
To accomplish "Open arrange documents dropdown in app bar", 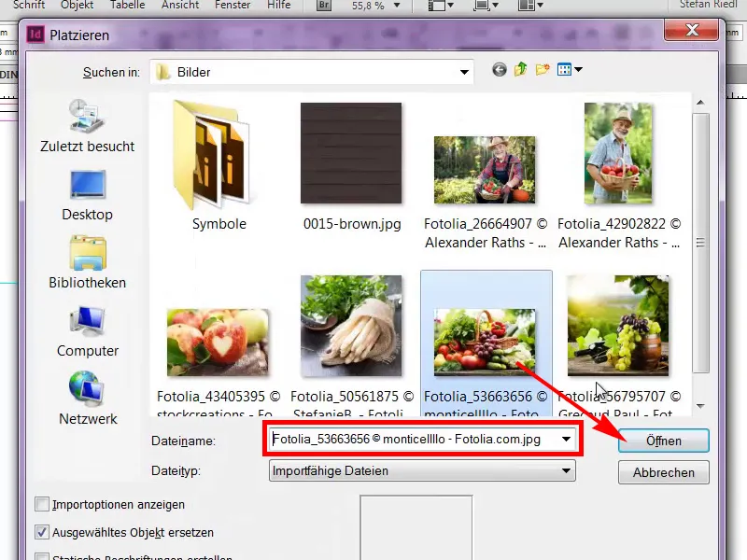I will [530, 6].
